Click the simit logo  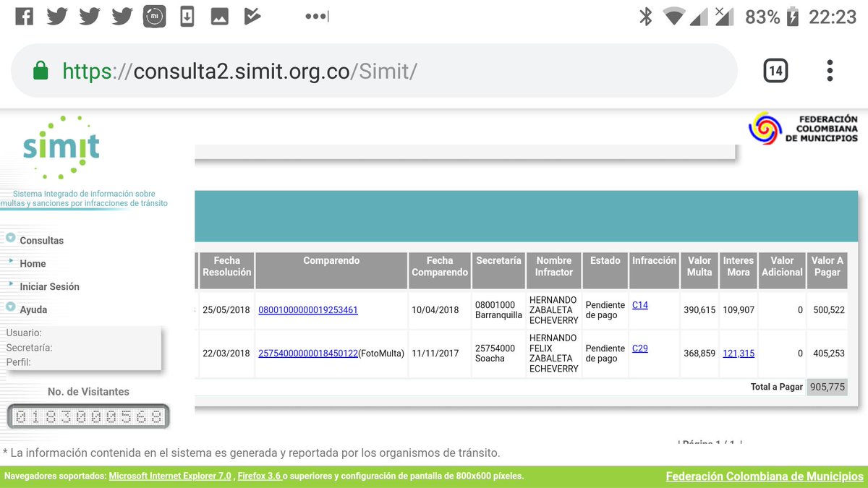[x=61, y=148]
